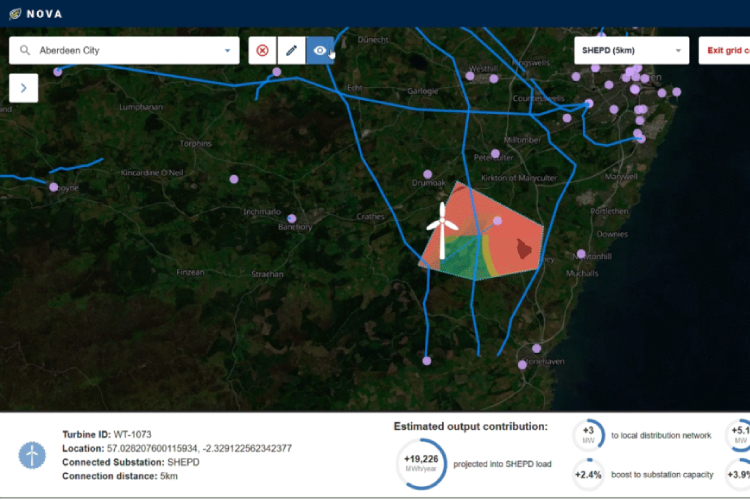The height and width of the screenshot is (500, 750).
Task: Click the Turbine ID WT-1073 text
Action: click(x=104, y=435)
